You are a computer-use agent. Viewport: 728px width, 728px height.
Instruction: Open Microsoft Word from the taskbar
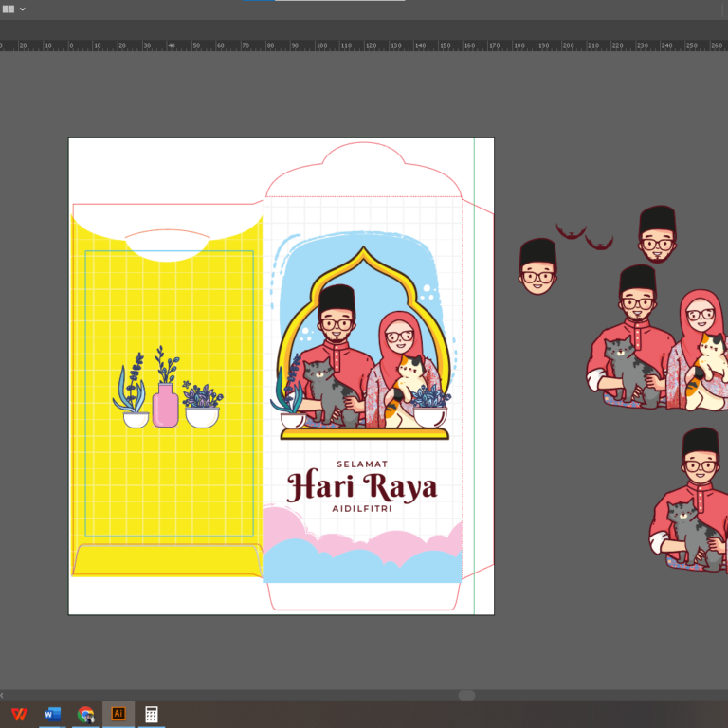pos(52,714)
